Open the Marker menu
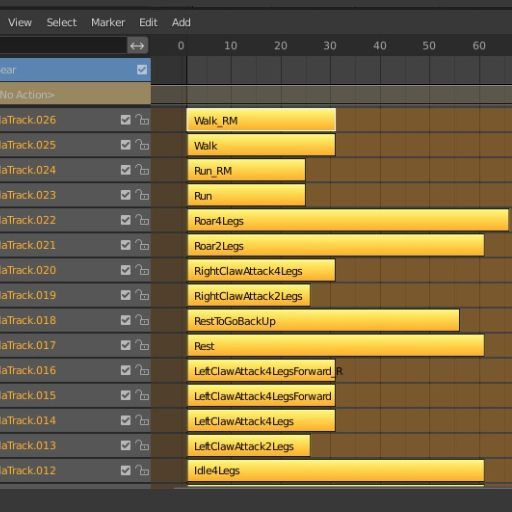 point(108,22)
